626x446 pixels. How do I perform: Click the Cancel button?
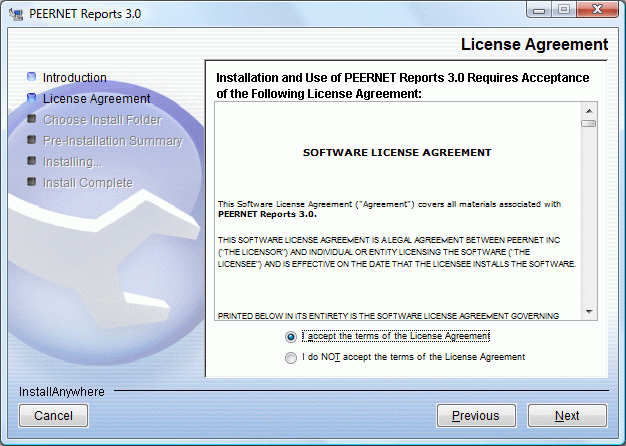click(x=53, y=416)
